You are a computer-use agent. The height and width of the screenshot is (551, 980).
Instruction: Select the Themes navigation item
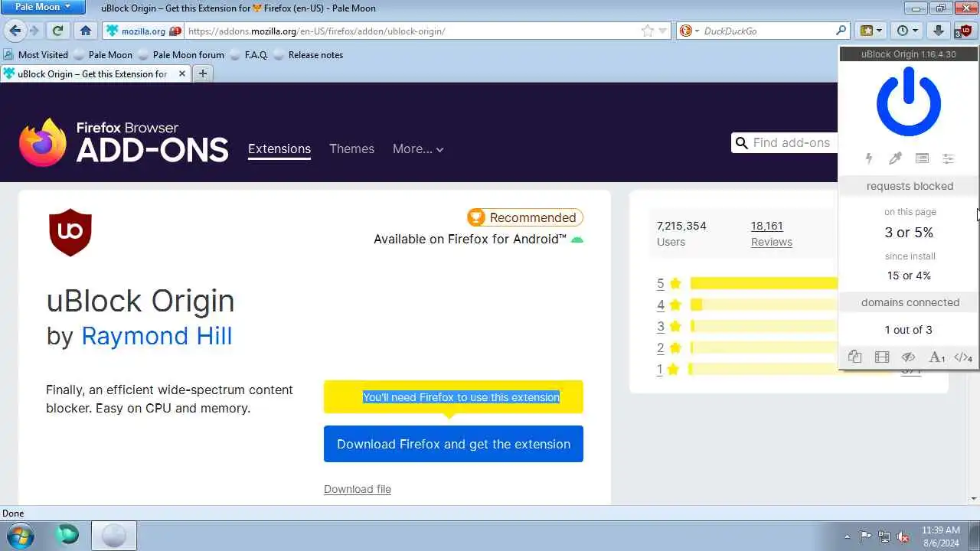click(x=351, y=148)
